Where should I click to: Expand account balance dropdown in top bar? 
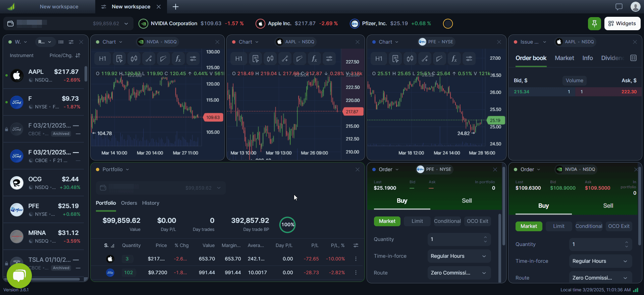pos(126,23)
